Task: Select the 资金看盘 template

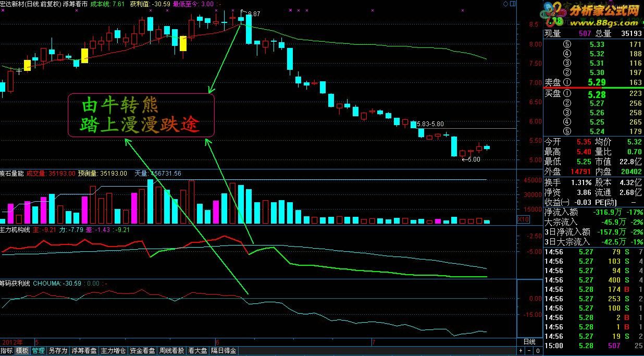Action: coord(142,351)
